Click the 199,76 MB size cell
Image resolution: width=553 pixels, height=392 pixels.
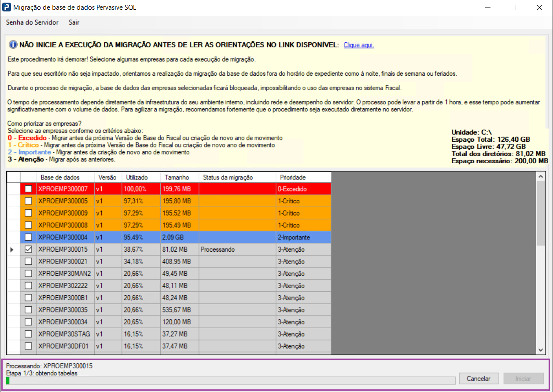(180, 189)
